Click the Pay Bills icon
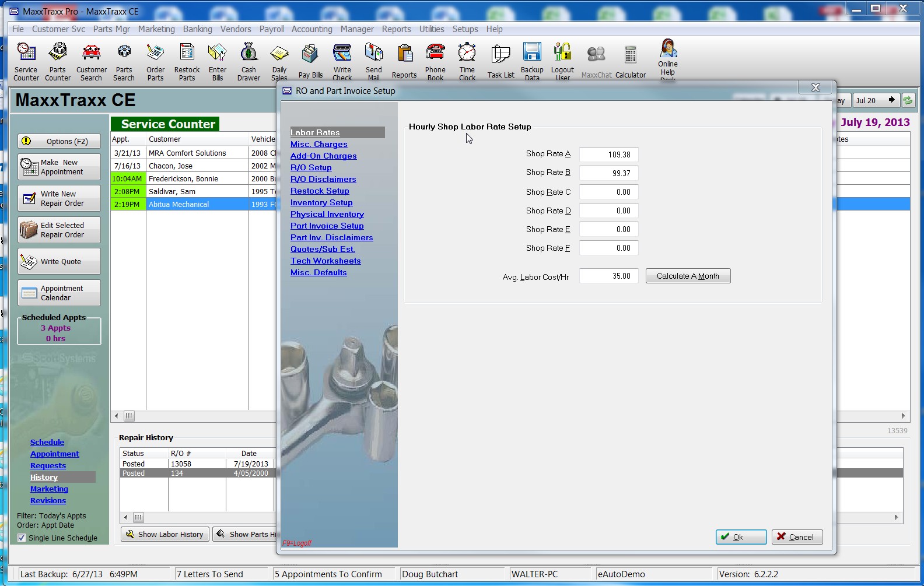The width and height of the screenshot is (924, 586). click(x=310, y=61)
